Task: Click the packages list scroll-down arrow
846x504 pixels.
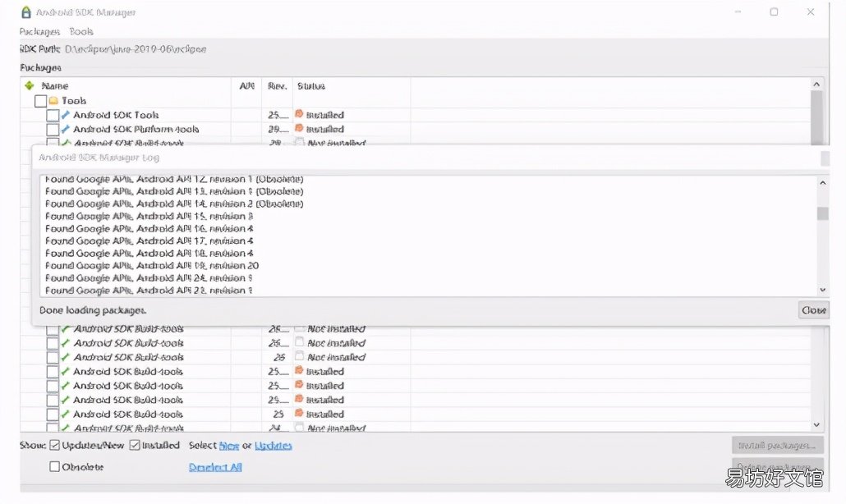Action: tap(816, 424)
